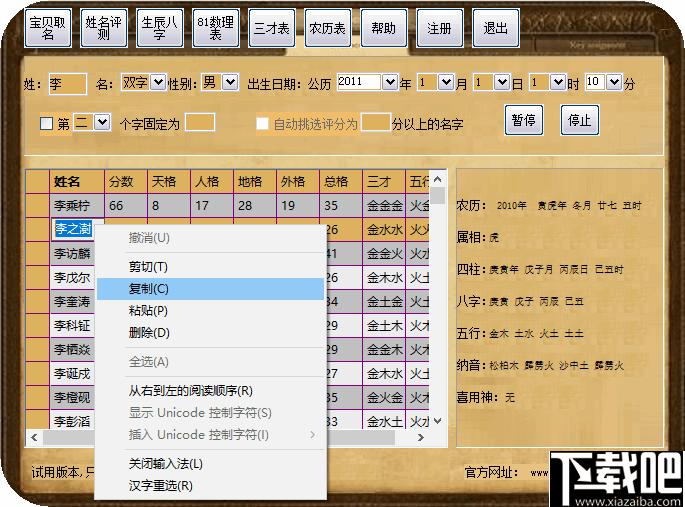Open the 三才表 toolbar button
The image size is (685, 507).
[x=270, y=29]
